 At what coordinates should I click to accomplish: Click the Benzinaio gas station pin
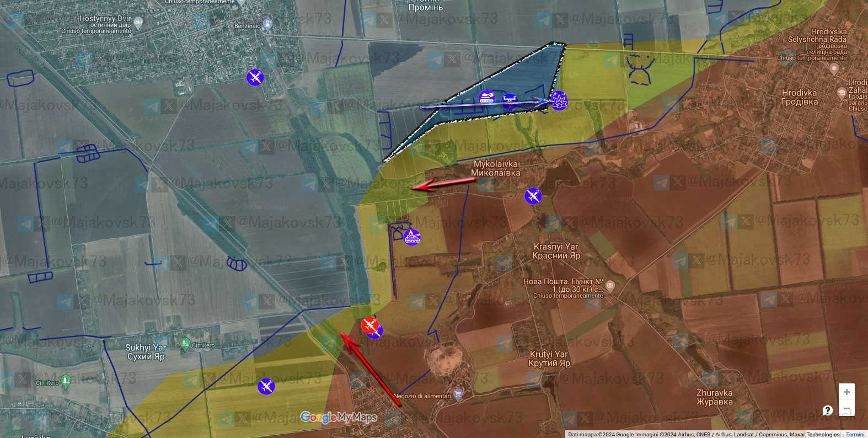coord(267,24)
